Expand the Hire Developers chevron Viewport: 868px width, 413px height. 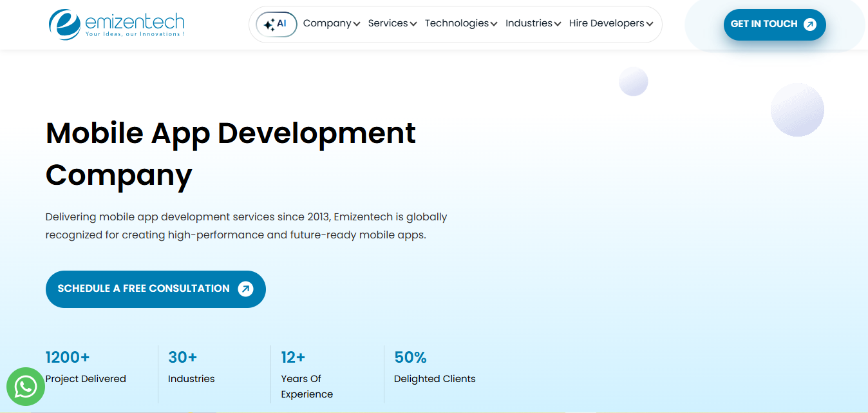pyautogui.click(x=650, y=24)
